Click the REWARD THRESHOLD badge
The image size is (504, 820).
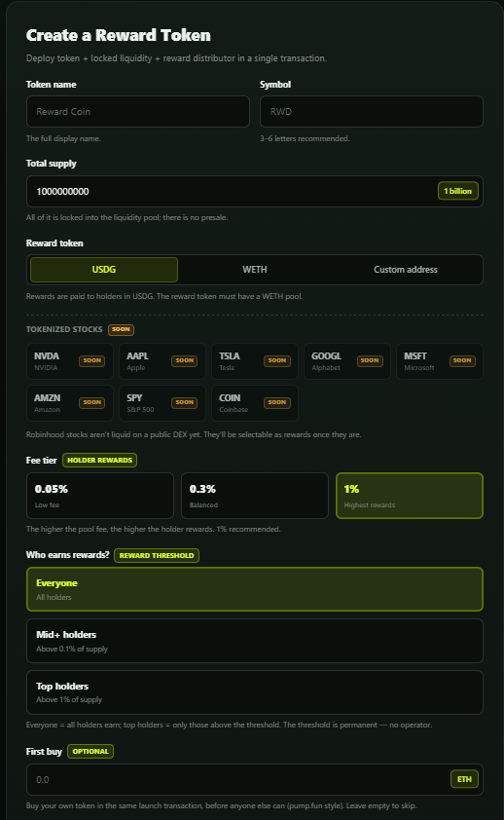click(x=157, y=555)
